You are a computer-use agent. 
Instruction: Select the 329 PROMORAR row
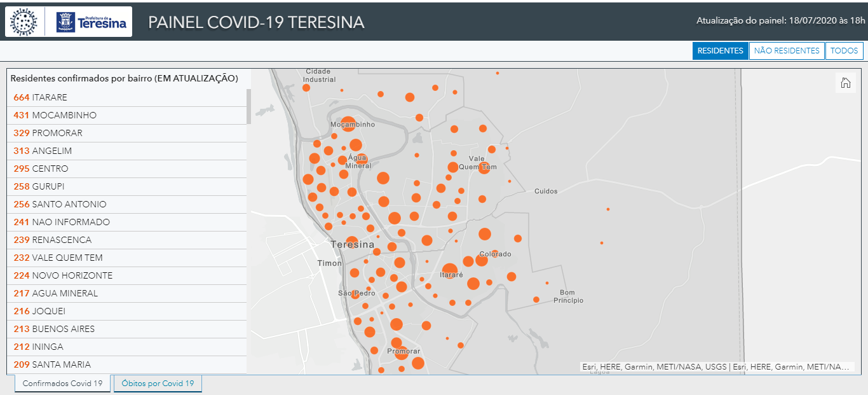[127, 133]
